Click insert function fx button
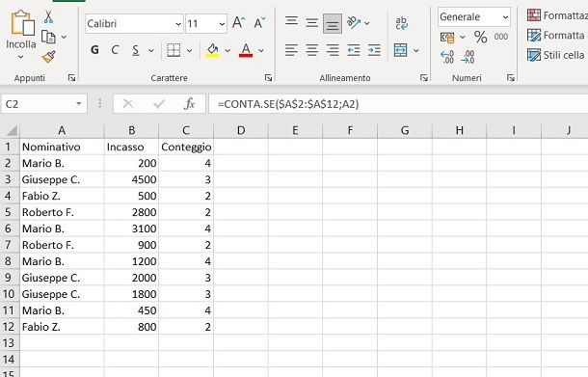The width and height of the screenshot is (588, 377). (189, 104)
